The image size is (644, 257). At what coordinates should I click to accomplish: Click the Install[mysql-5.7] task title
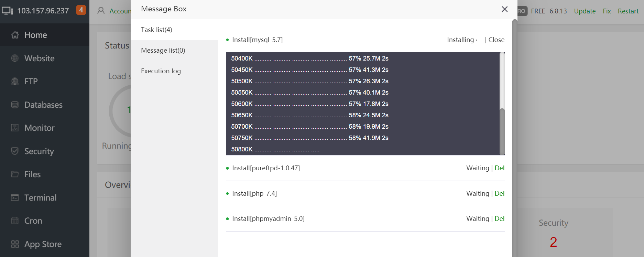tap(257, 40)
